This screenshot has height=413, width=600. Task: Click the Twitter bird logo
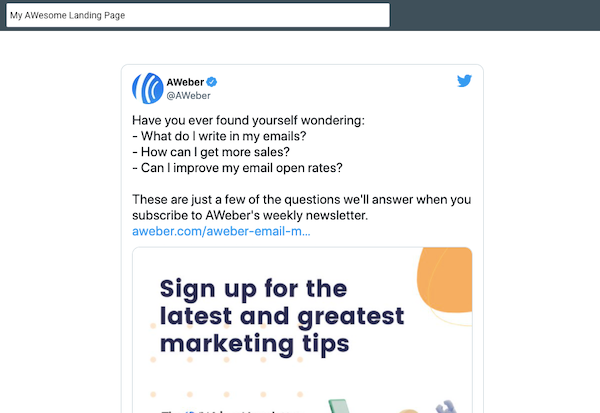[x=464, y=81]
